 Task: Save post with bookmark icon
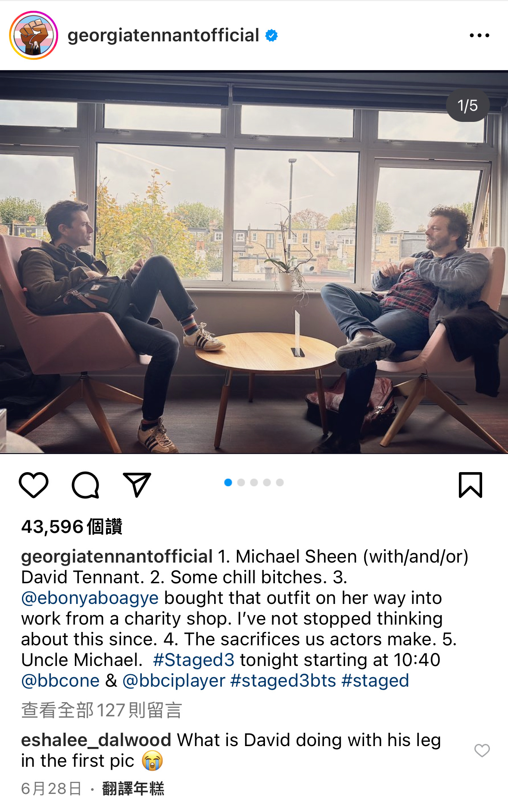pos(471,485)
